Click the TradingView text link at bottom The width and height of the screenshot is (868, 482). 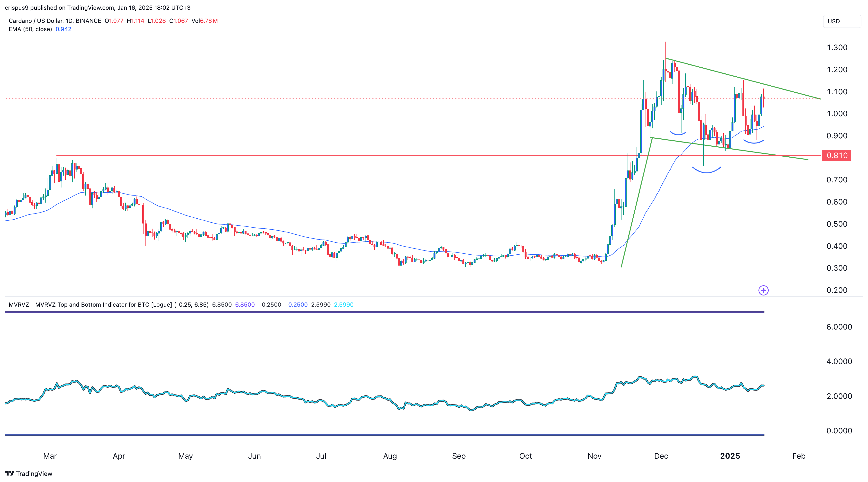tap(34, 473)
